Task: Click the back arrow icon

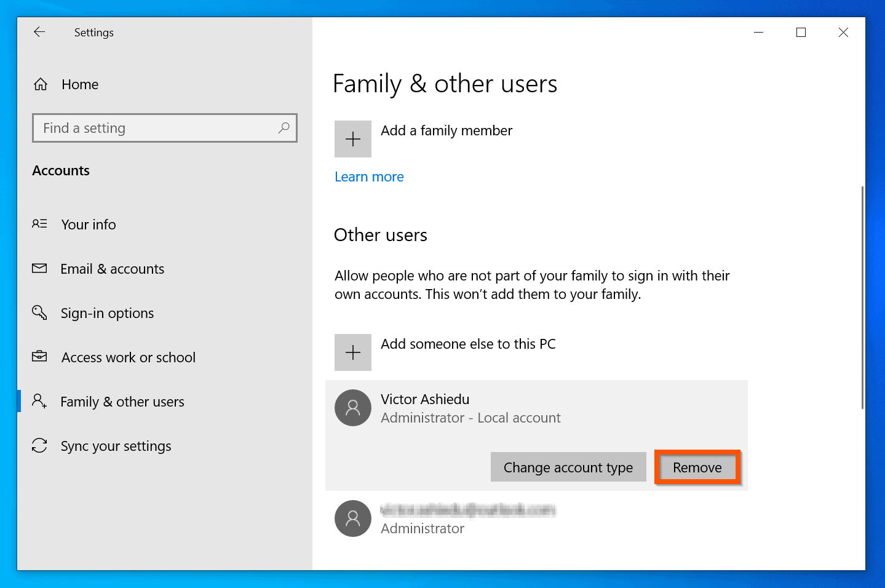Action: pos(39,32)
